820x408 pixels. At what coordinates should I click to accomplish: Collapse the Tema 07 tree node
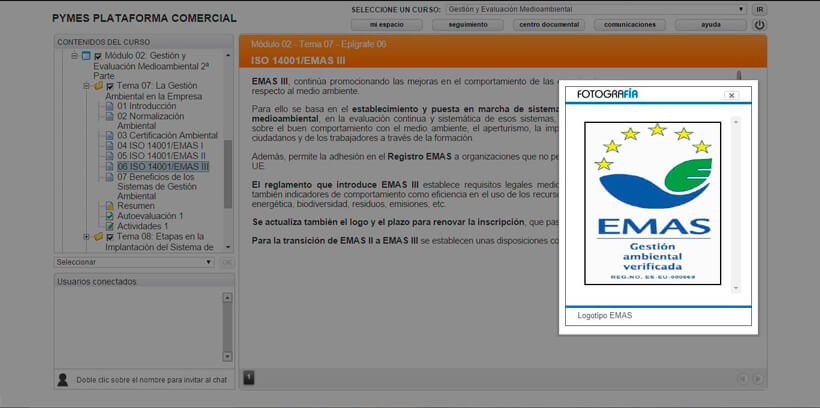pos(86,86)
